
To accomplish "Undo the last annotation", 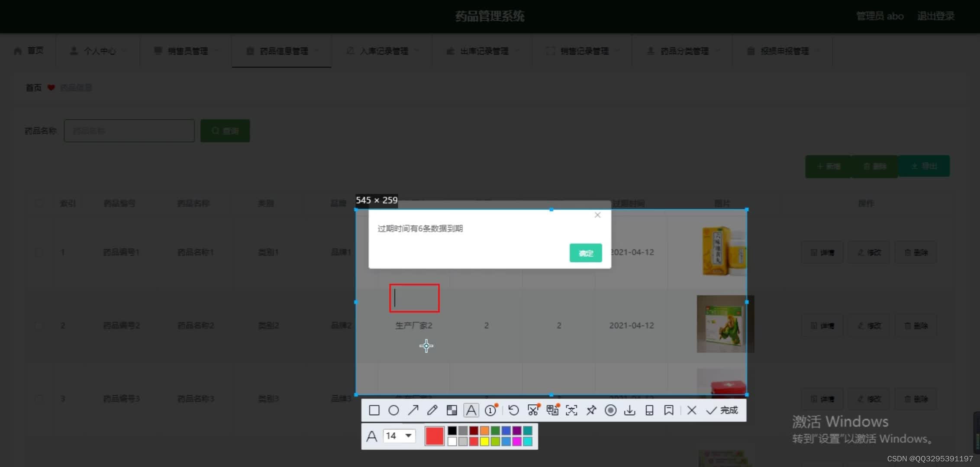I will [513, 410].
